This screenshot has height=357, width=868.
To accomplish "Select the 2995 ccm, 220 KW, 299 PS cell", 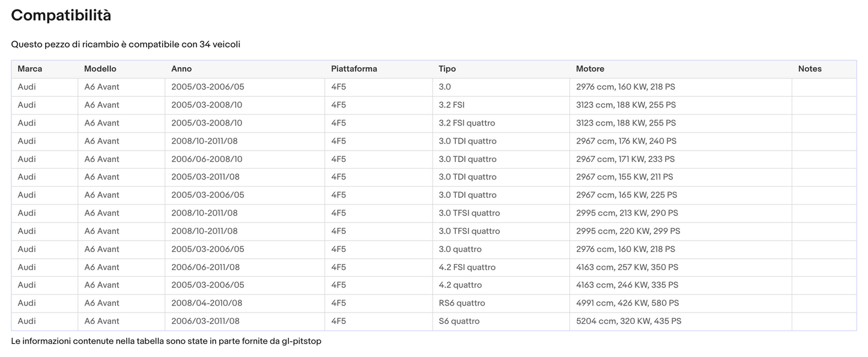I will click(628, 231).
